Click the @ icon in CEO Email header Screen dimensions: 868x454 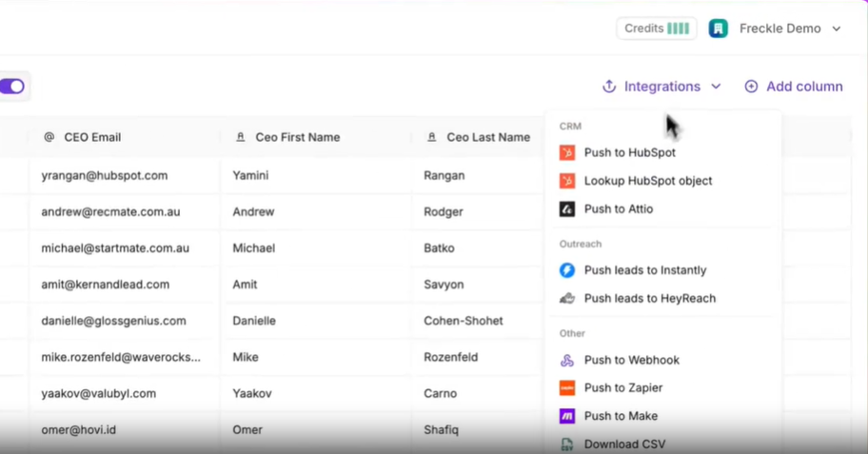pyautogui.click(x=49, y=137)
